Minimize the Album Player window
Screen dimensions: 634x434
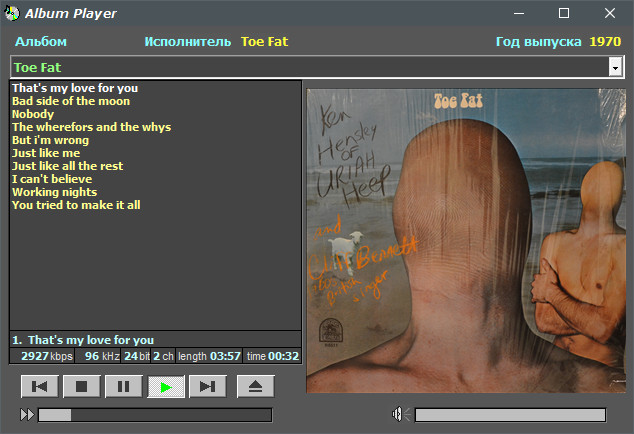coord(519,13)
